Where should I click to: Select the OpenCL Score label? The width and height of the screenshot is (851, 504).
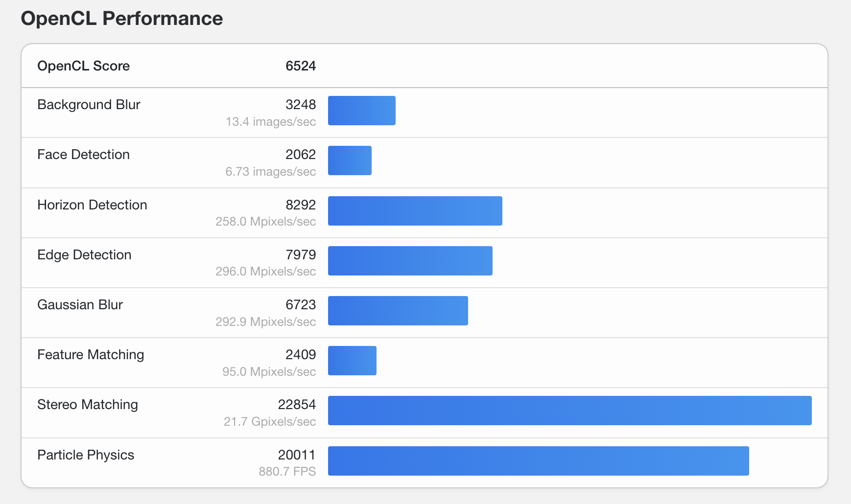84,66
